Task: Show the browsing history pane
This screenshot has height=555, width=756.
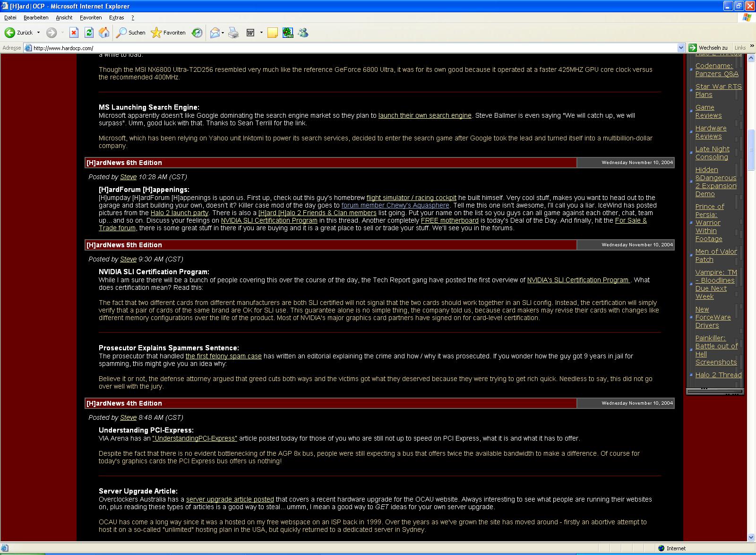Action: [197, 33]
